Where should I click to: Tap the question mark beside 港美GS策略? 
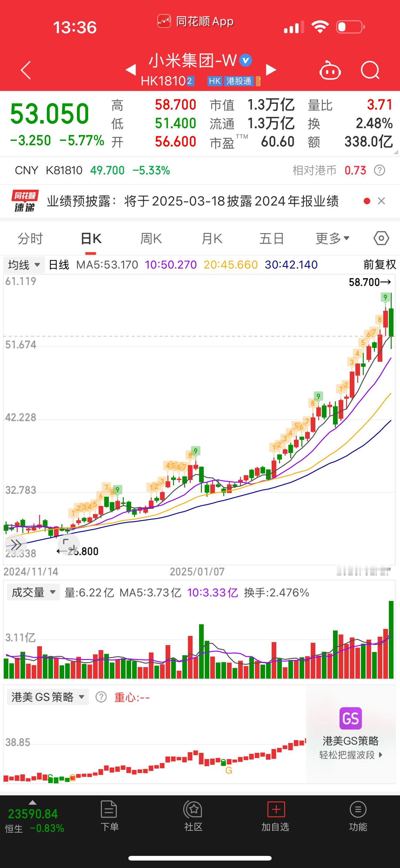click(101, 697)
